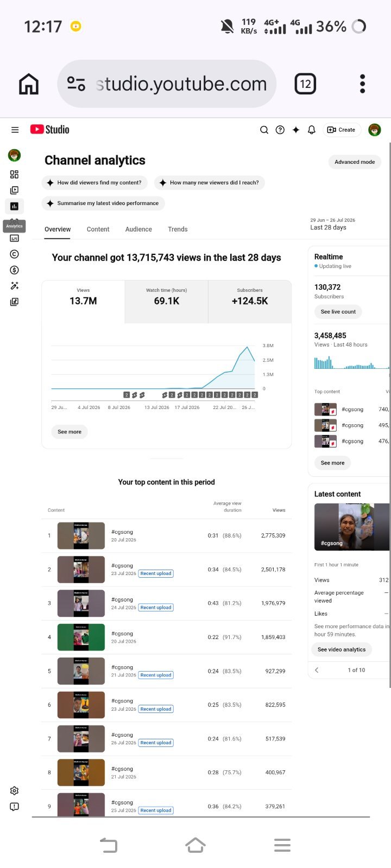Open the green thumbnail with 1,859,403 views
Screen dimensions: 391x868
coord(81,637)
